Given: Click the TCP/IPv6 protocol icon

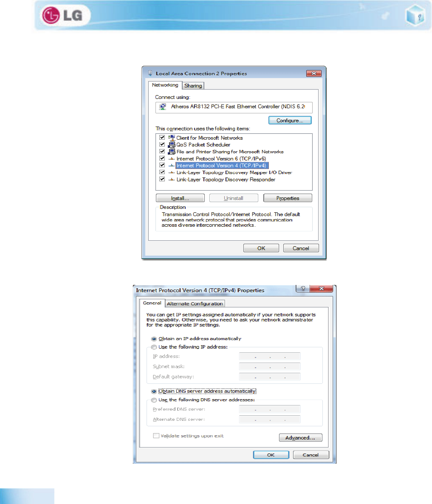Looking at the screenshot, I should (172, 158).
